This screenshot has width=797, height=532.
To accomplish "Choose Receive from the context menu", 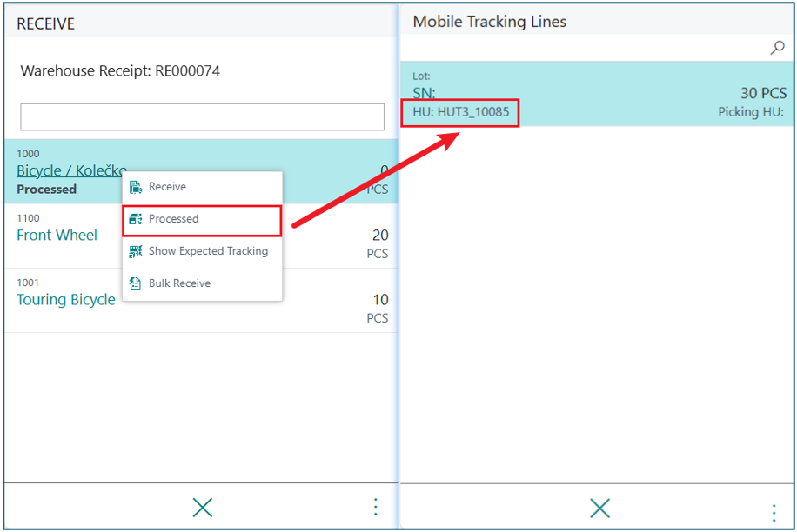I will (167, 187).
